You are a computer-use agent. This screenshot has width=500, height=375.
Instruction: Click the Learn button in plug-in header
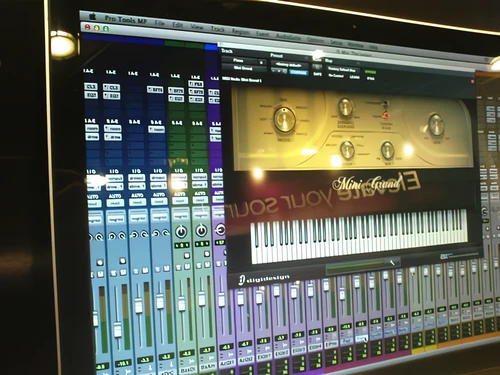point(354,77)
